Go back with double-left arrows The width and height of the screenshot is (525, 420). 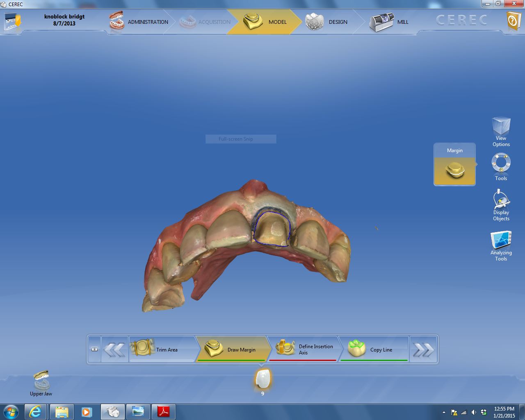[x=114, y=349]
